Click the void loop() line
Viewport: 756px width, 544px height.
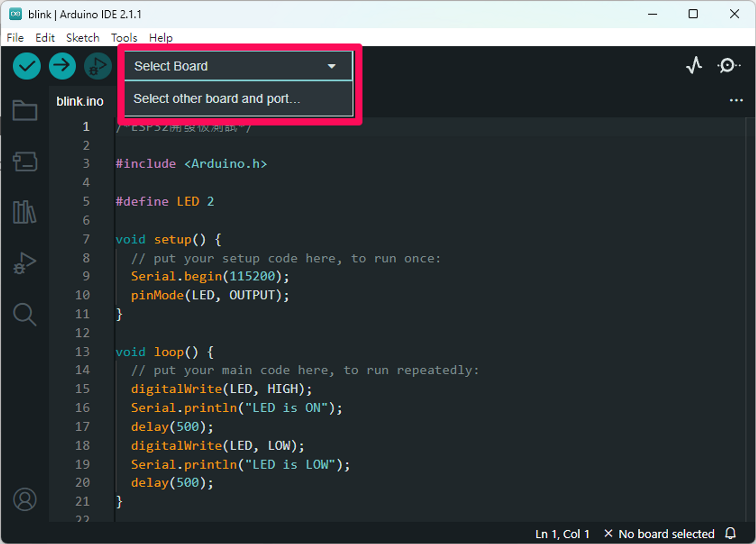[x=165, y=351]
